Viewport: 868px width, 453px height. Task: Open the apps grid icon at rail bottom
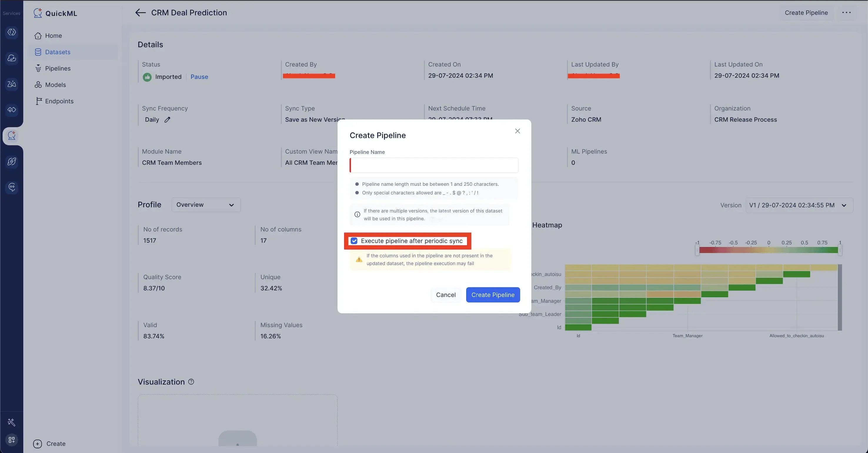[x=11, y=439]
